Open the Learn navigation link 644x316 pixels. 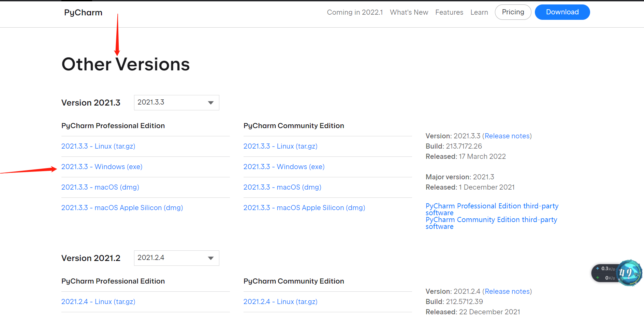pyautogui.click(x=479, y=12)
